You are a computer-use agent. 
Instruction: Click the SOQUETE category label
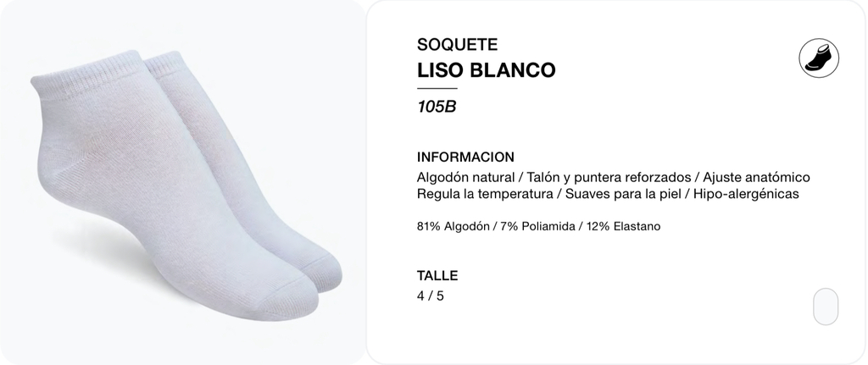457,44
